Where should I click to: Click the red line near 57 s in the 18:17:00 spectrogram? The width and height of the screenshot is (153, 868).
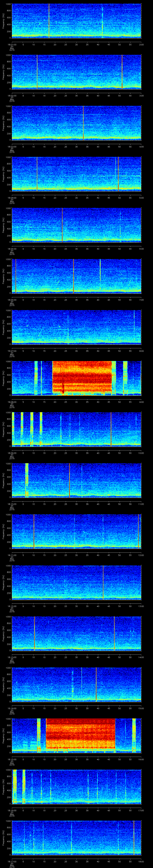pyautogui.click(x=134, y=838)
